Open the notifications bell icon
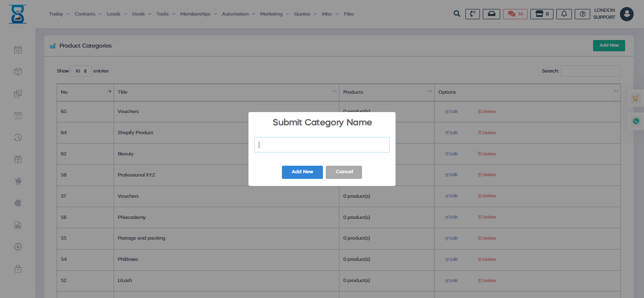The image size is (644, 298). coord(564,14)
